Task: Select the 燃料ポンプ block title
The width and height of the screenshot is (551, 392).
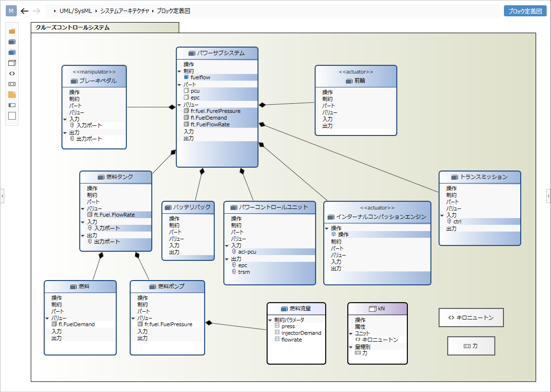Action: click(x=171, y=286)
